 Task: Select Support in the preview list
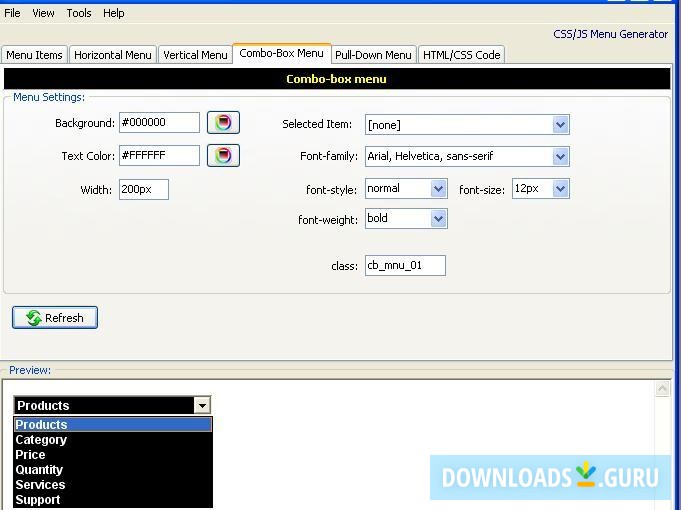click(113, 500)
